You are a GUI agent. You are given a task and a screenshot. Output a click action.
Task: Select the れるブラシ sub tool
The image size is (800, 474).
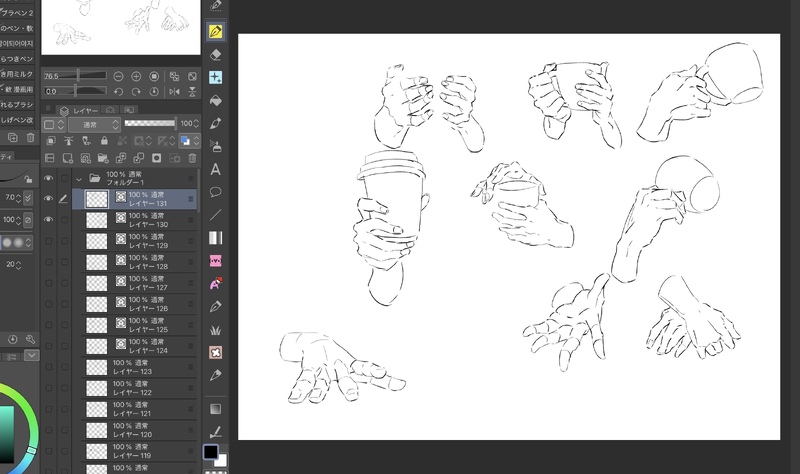tap(17, 105)
